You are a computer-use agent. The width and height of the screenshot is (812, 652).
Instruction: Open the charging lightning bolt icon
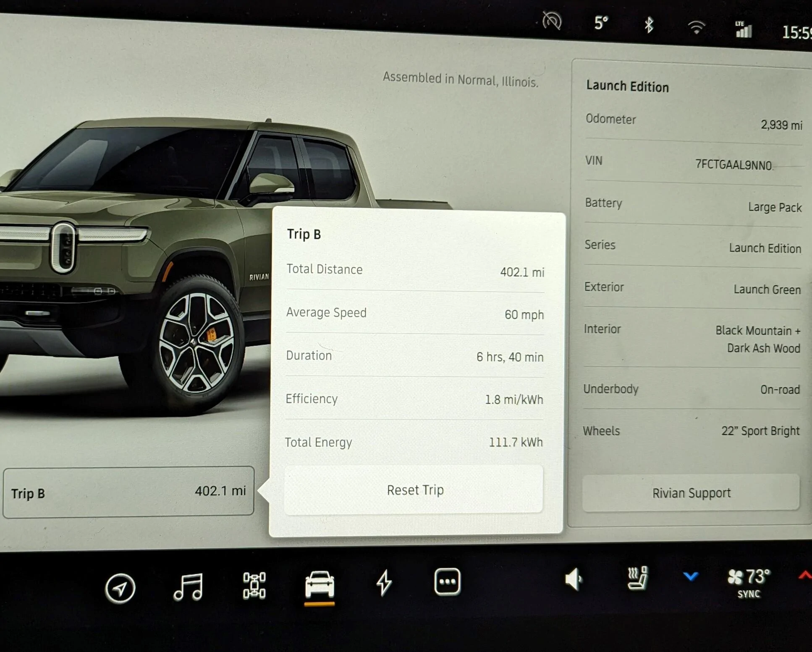tap(384, 582)
